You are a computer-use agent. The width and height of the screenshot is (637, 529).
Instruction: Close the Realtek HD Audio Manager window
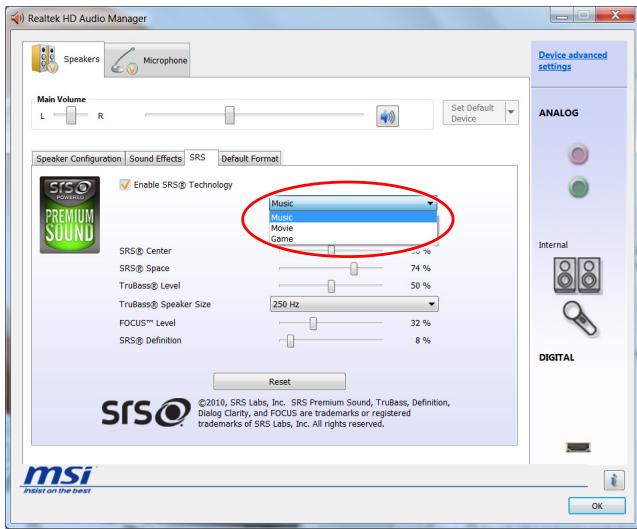tap(615, 15)
